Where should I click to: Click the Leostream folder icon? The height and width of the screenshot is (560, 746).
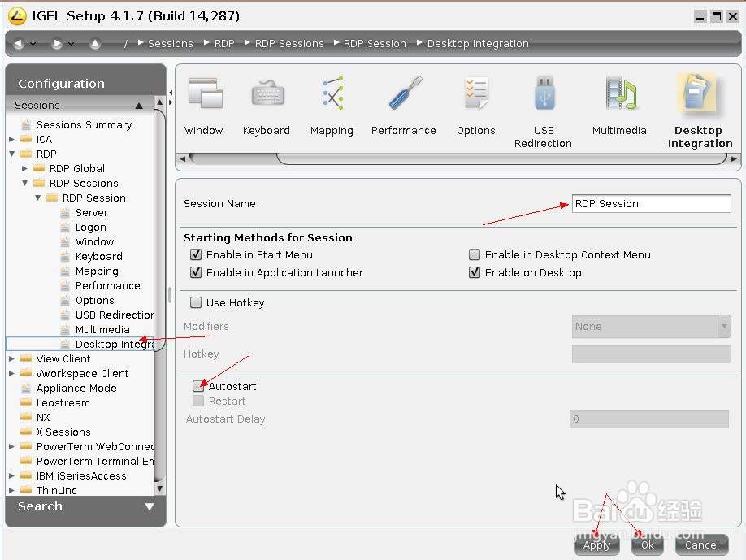click(26, 402)
